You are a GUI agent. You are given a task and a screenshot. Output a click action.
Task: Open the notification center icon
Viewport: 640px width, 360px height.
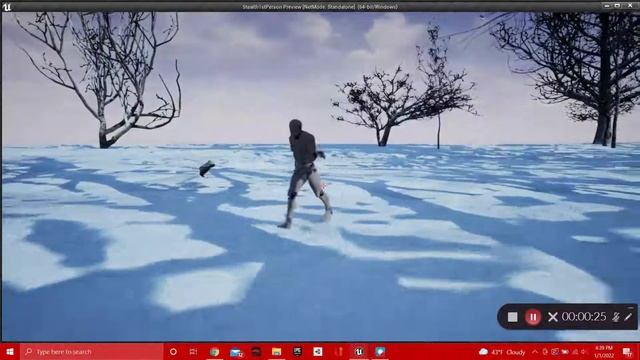click(x=627, y=352)
